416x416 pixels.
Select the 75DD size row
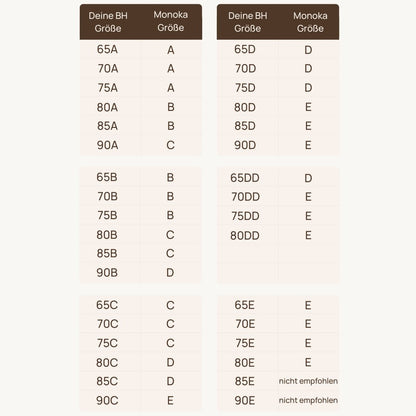click(278, 216)
